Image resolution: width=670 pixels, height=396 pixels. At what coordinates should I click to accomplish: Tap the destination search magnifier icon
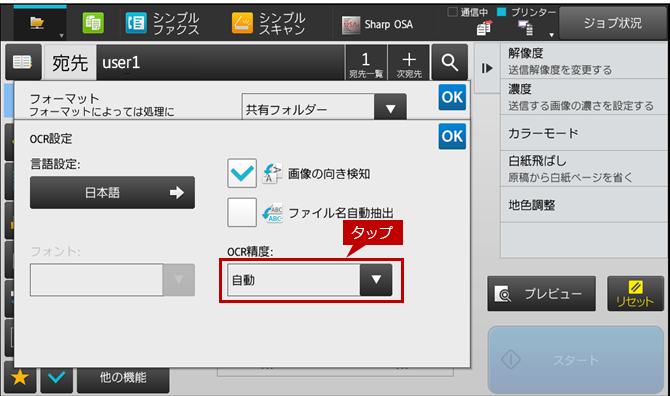[450, 62]
